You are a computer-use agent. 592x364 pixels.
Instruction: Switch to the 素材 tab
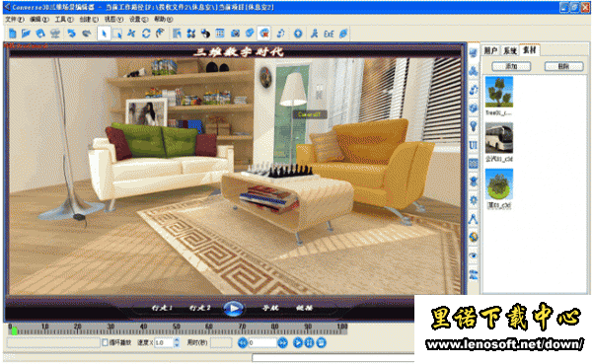click(530, 50)
